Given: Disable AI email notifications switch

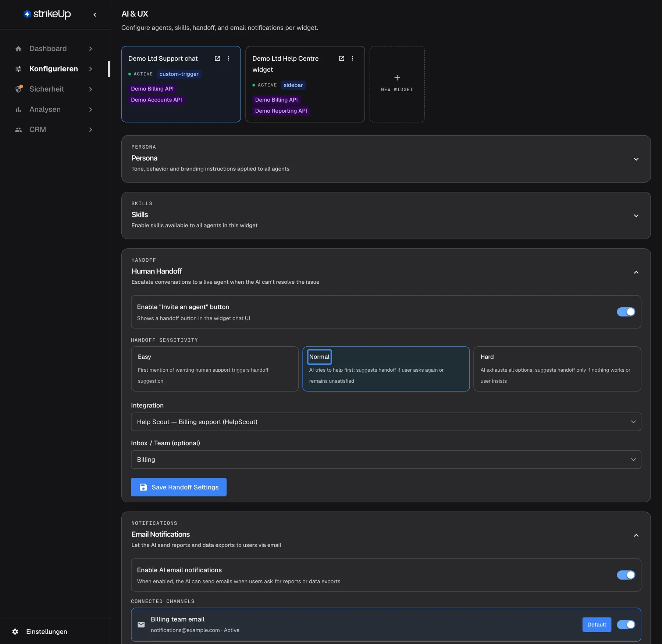Looking at the screenshot, I should point(626,575).
